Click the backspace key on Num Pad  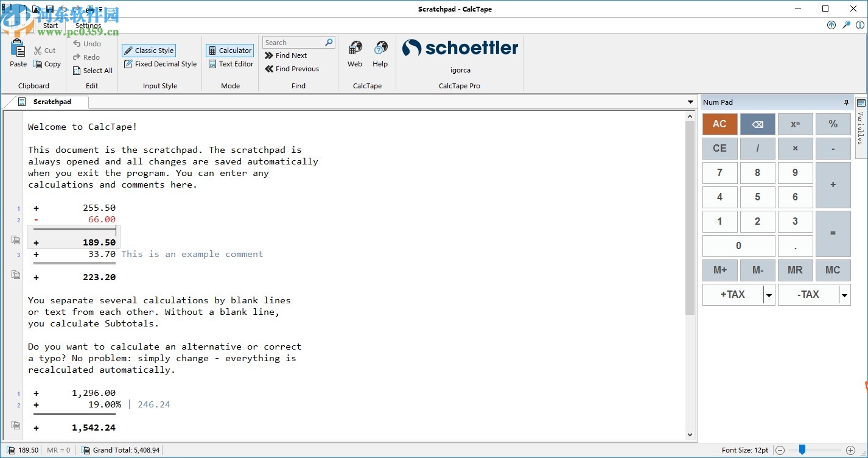click(757, 124)
